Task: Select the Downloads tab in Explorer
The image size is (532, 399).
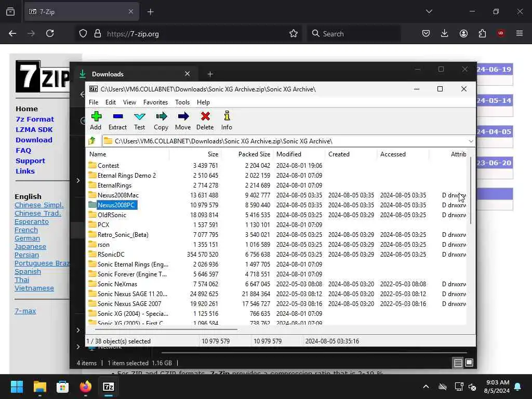Action: tap(135, 74)
